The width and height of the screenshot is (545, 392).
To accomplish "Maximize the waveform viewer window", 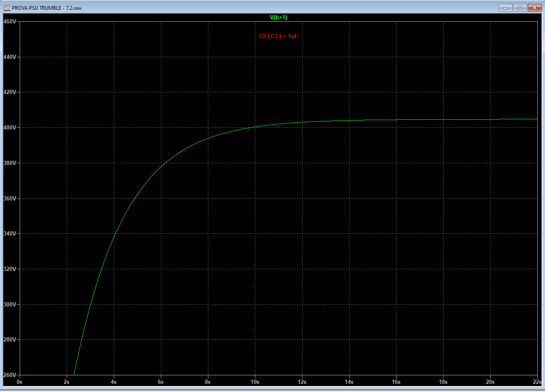I will tap(520, 7).
